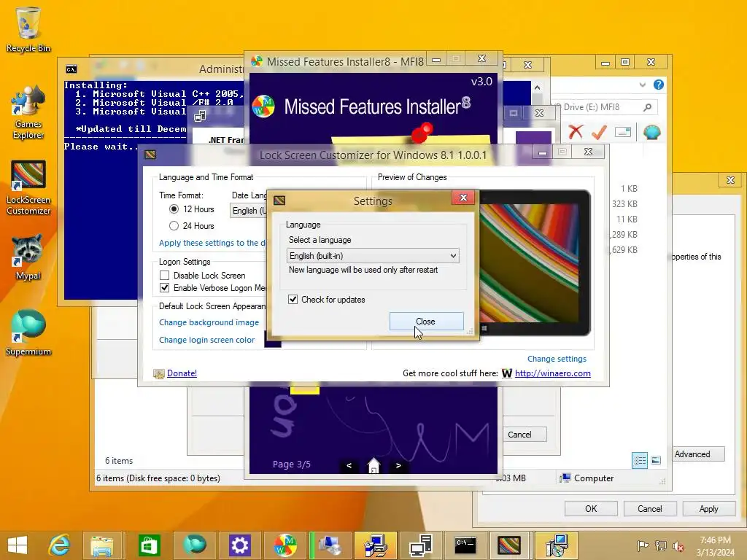Open the Select a language dropdown

tap(373, 256)
